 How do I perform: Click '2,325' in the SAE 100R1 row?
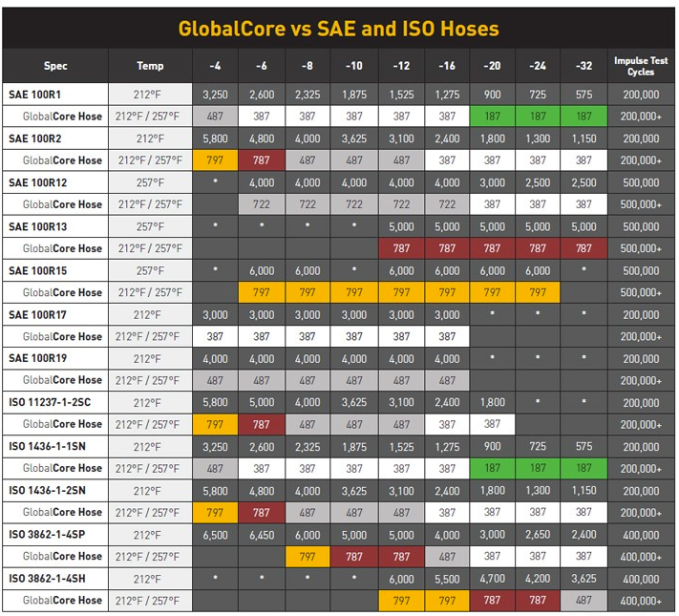308,95
